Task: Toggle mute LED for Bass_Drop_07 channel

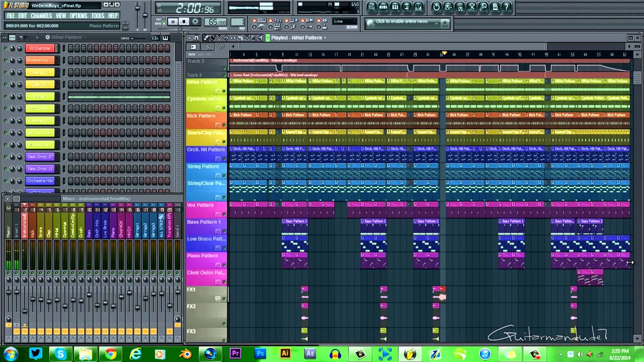Action: tap(6, 157)
